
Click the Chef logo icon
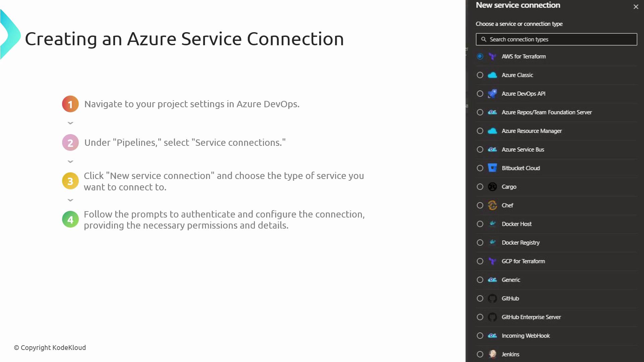coord(492,205)
